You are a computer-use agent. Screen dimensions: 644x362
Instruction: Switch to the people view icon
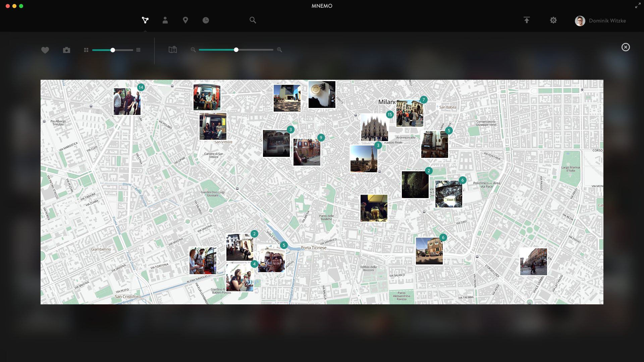pos(165,20)
